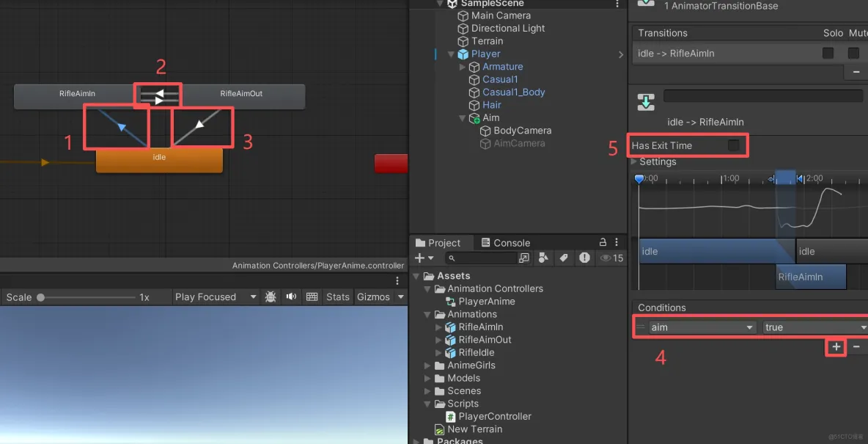The height and width of the screenshot is (444, 868).
Task: Toggle Mute on the idle to RifleAimIn transition
Action: click(x=853, y=53)
